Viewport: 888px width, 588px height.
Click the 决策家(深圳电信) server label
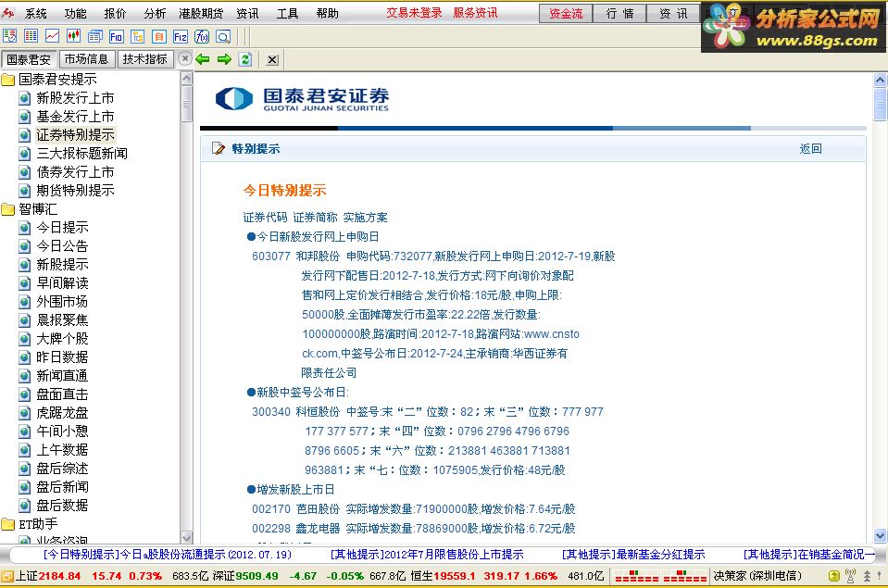[757, 576]
